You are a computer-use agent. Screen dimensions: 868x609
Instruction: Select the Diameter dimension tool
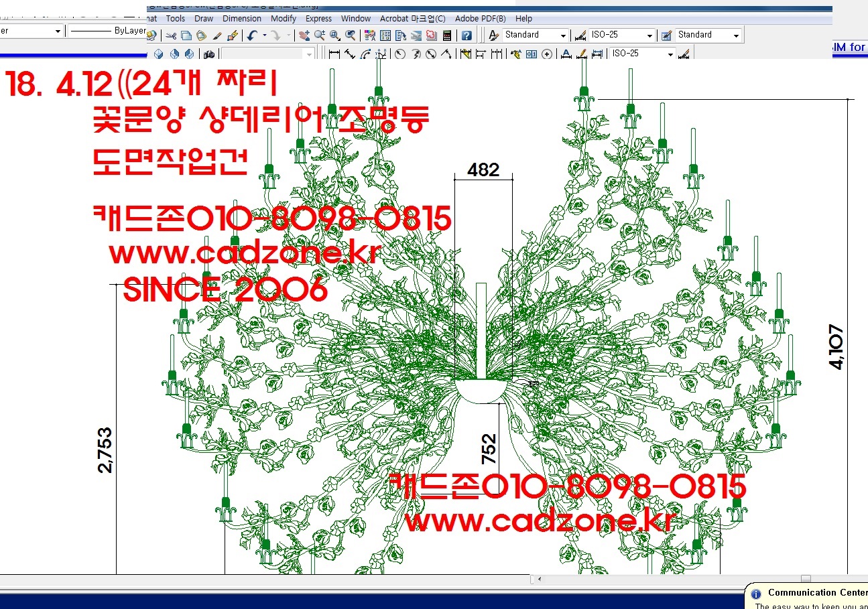(431, 54)
